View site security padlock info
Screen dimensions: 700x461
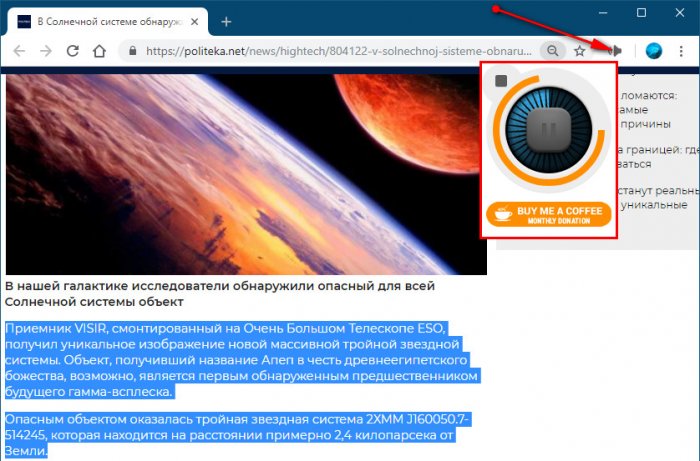[132, 51]
